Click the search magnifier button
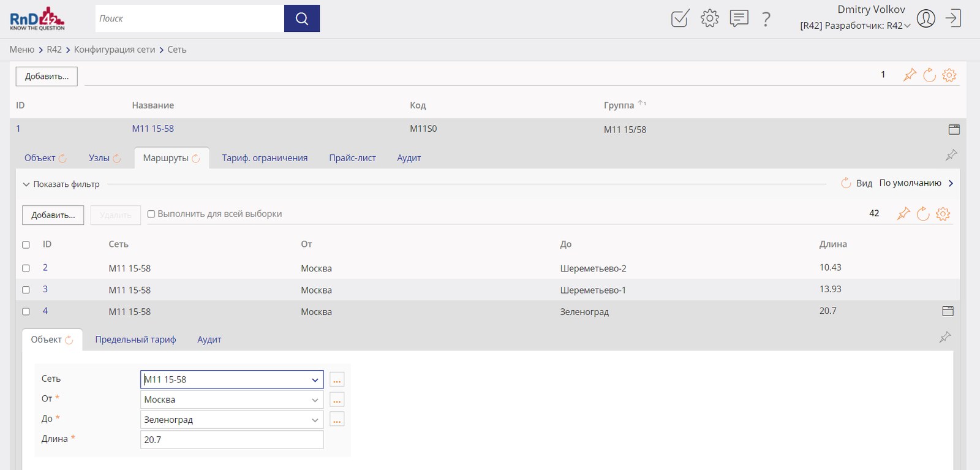The image size is (980, 470). 302,18
